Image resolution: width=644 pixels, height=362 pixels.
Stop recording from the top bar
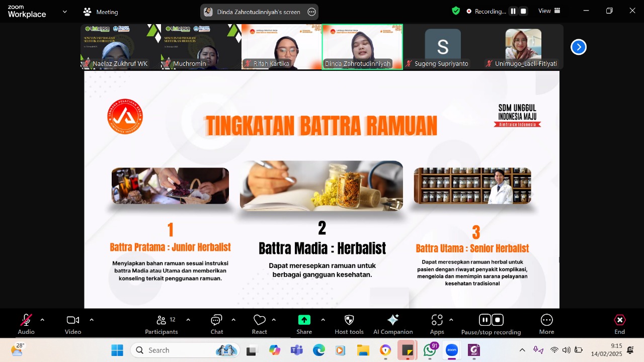(523, 11)
